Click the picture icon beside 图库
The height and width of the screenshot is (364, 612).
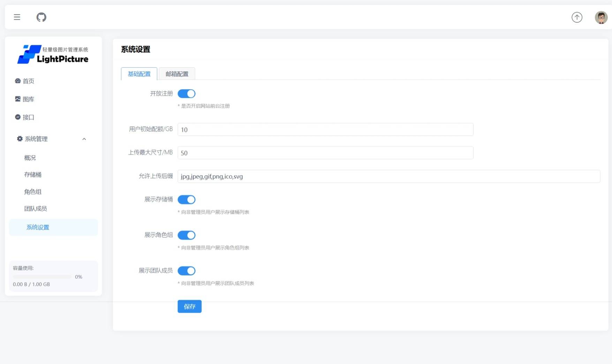[18, 99]
